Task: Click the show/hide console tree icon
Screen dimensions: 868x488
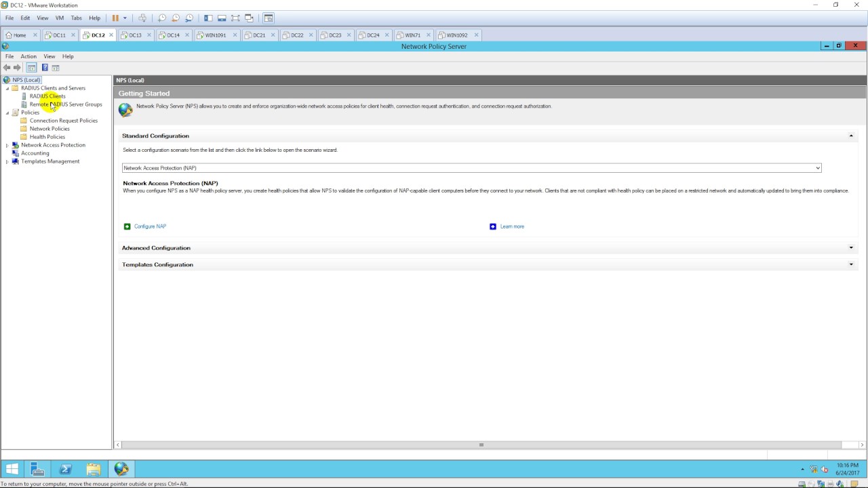Action: pos(31,68)
